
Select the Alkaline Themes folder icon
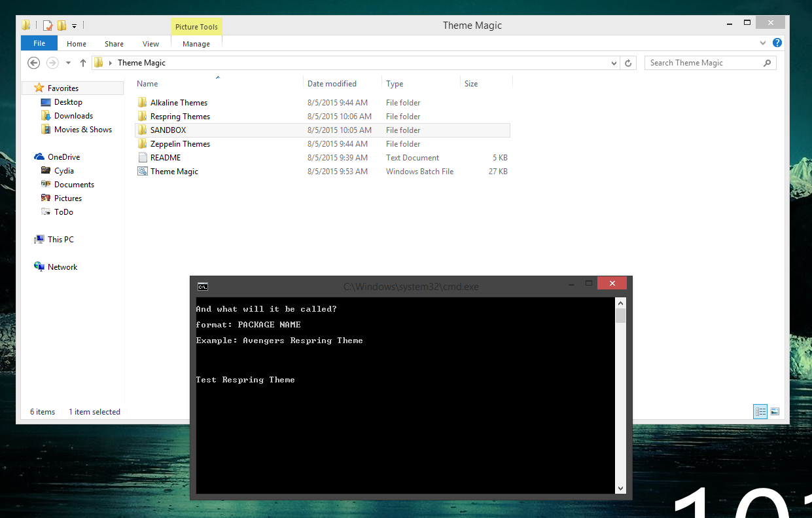tap(143, 103)
